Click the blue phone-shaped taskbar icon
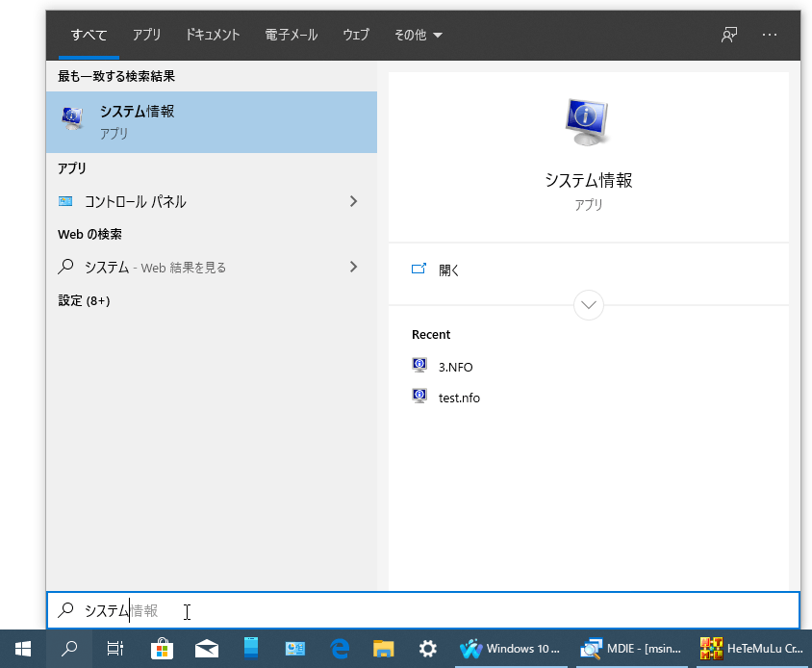 [251, 649]
